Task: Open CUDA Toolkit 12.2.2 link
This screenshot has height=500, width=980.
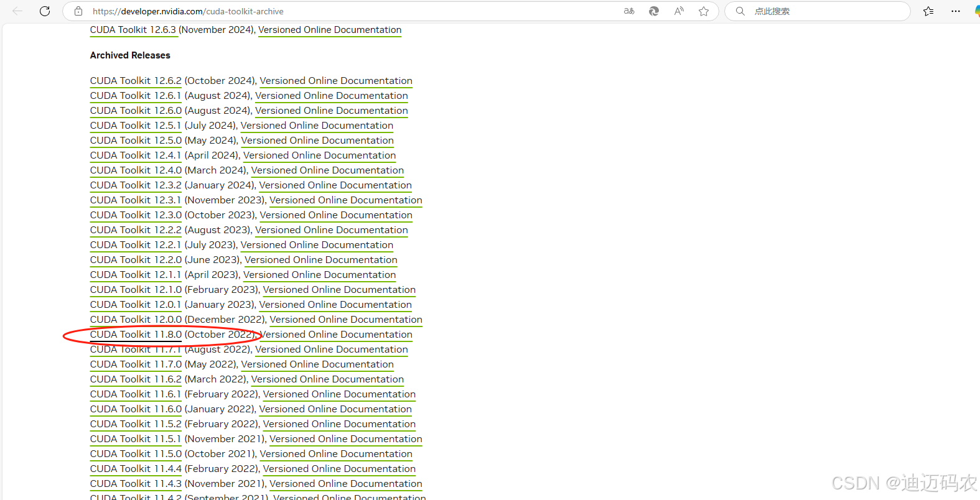Action: click(136, 230)
